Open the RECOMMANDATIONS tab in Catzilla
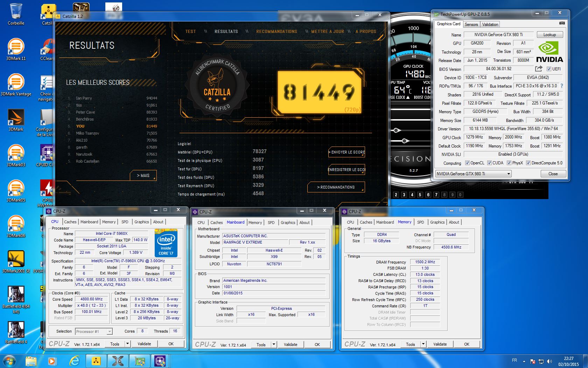Screen dimensions: 588x368 point(276,32)
